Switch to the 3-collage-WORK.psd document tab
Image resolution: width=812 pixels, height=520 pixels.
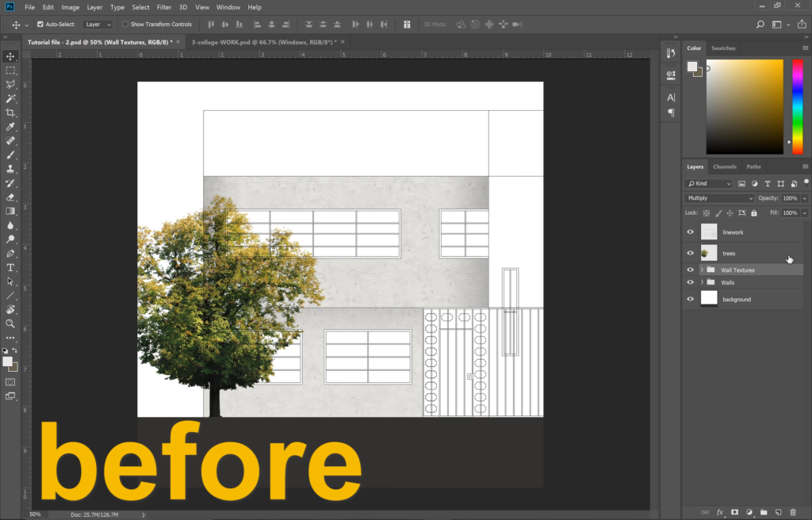point(263,41)
